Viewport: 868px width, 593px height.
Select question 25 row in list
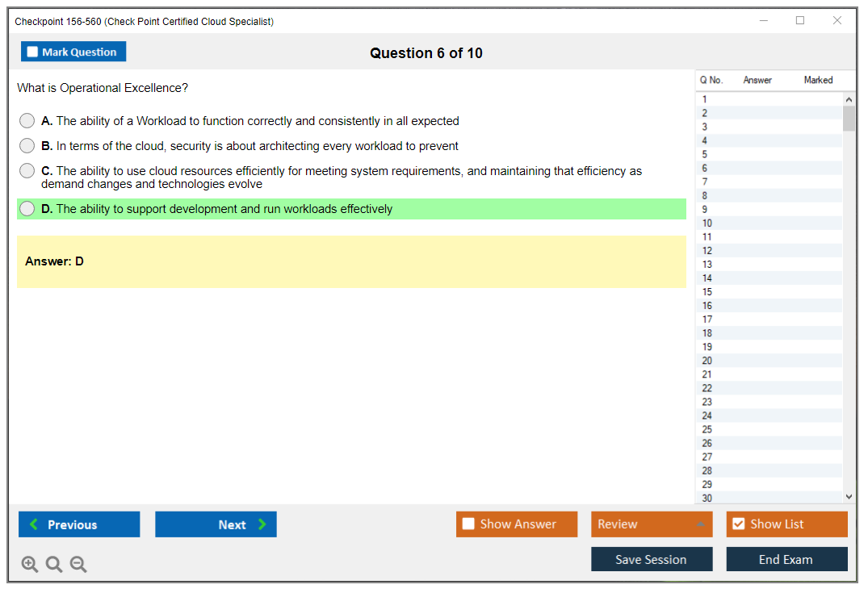pos(707,429)
